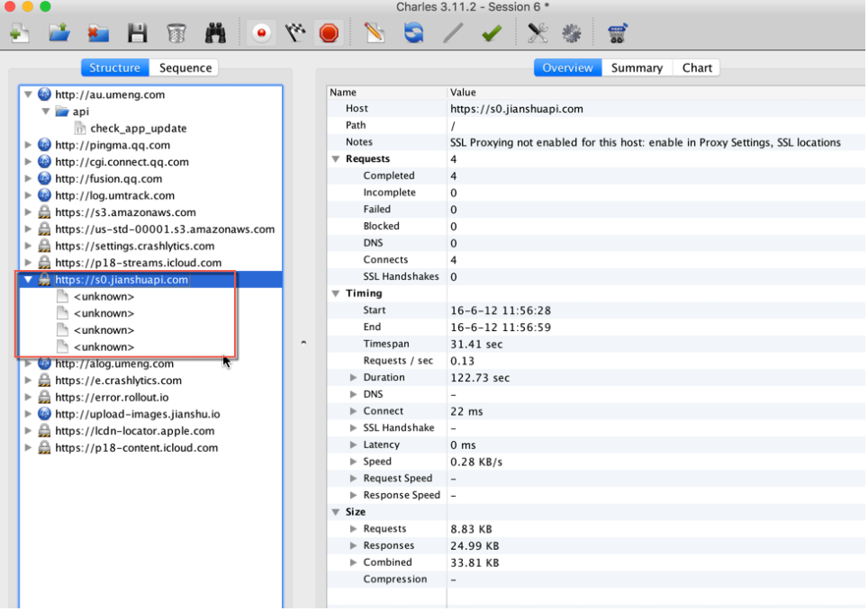868x611 pixels.
Task: Collapse the https://s0.jianshuapi.com tree node
Action: (28, 280)
